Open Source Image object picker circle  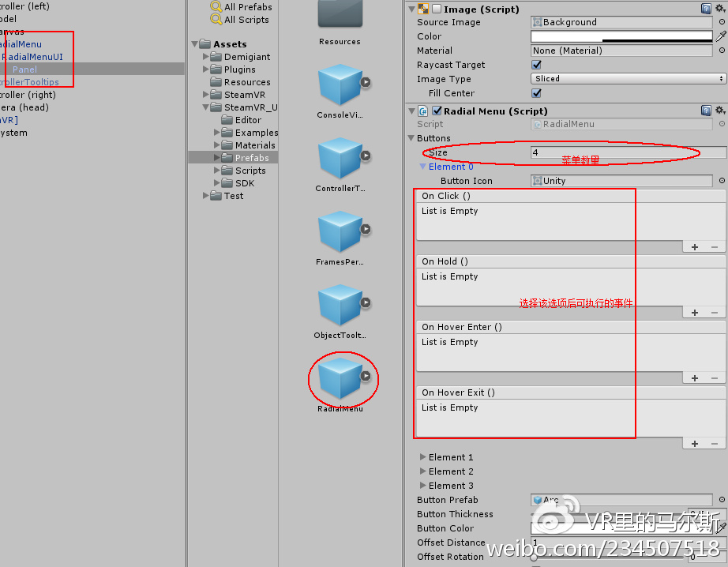pyautogui.click(x=722, y=22)
